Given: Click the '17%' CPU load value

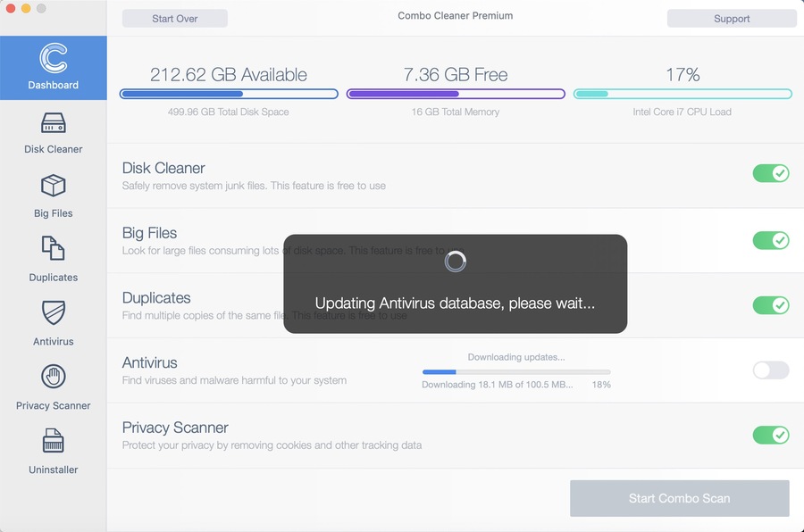Looking at the screenshot, I should pos(683,75).
